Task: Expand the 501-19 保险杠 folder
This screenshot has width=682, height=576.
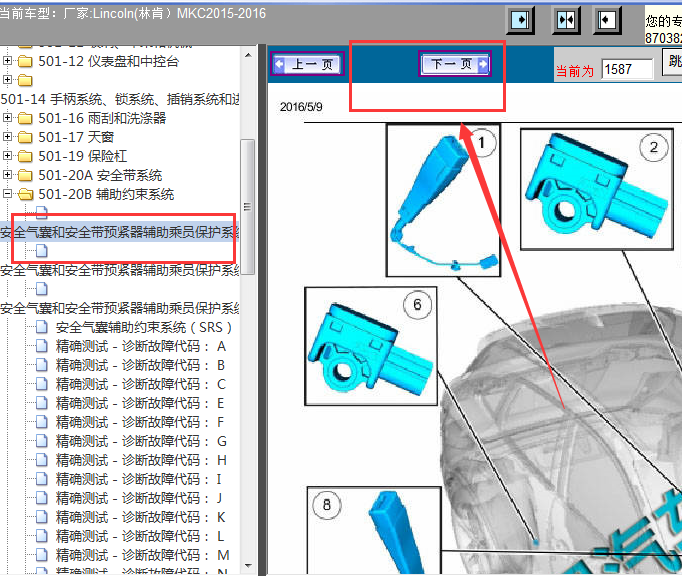Action: [7, 156]
